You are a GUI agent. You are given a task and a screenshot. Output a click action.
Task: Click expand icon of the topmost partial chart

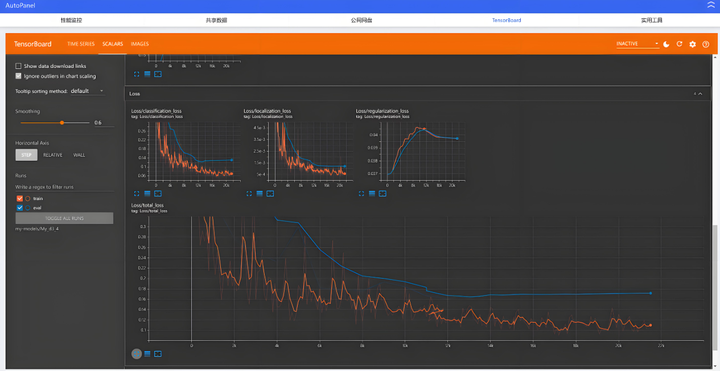(x=137, y=74)
